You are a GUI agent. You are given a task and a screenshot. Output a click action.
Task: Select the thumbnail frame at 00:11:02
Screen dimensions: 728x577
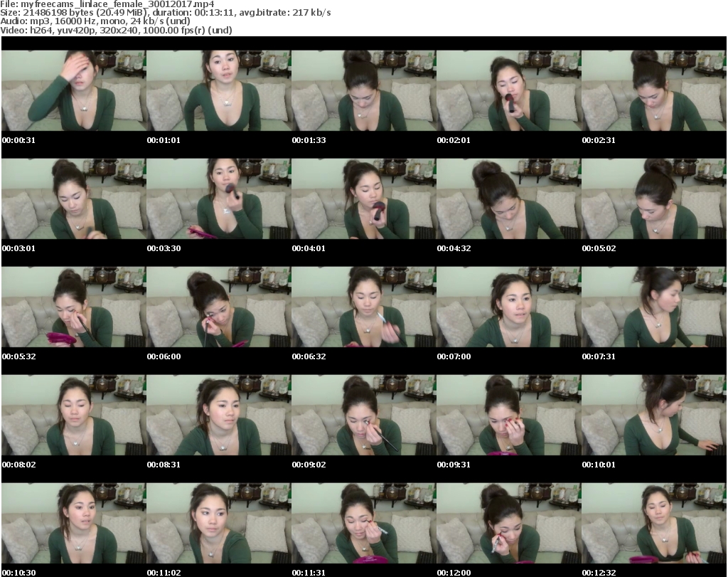coord(219,524)
